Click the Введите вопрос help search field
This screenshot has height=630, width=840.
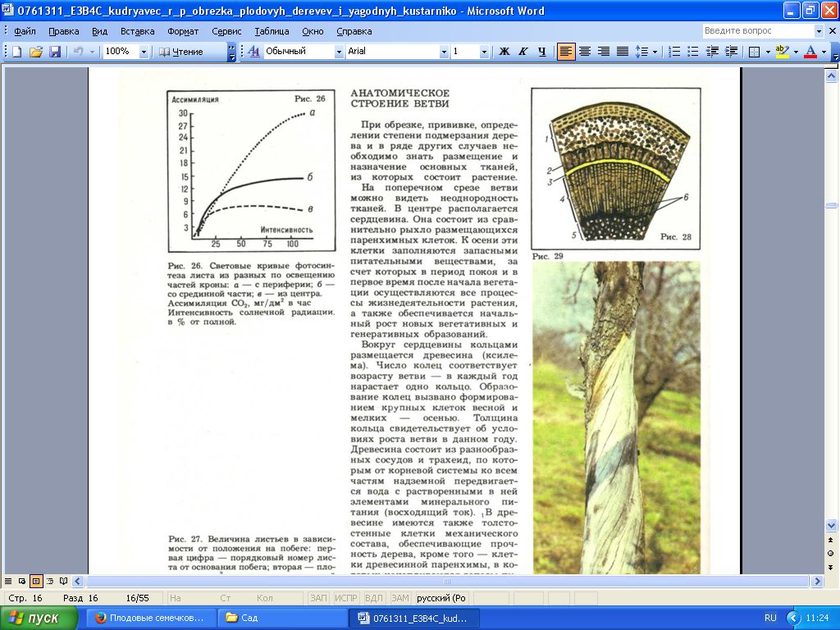pyautogui.click(x=757, y=30)
